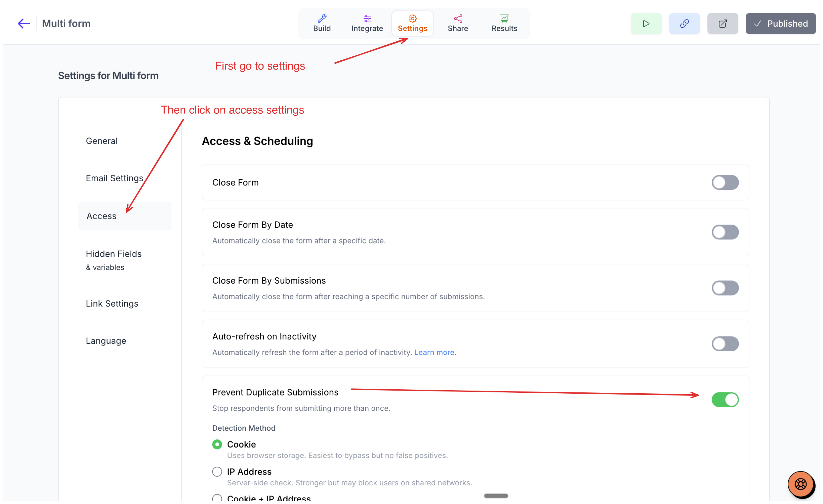Image resolution: width=823 pixels, height=504 pixels.
Task: Toggle the Close Form switch
Action: (725, 182)
